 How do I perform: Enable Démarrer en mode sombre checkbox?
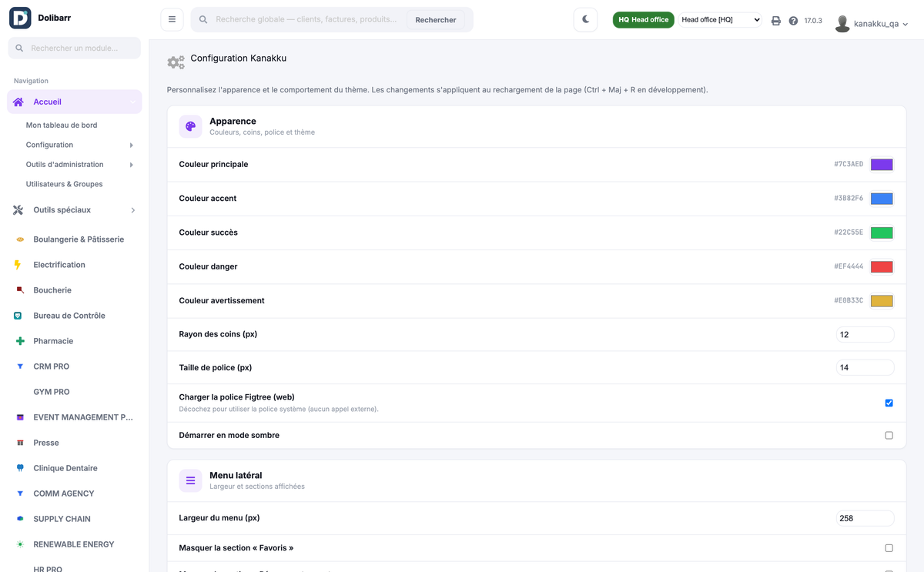pos(889,435)
